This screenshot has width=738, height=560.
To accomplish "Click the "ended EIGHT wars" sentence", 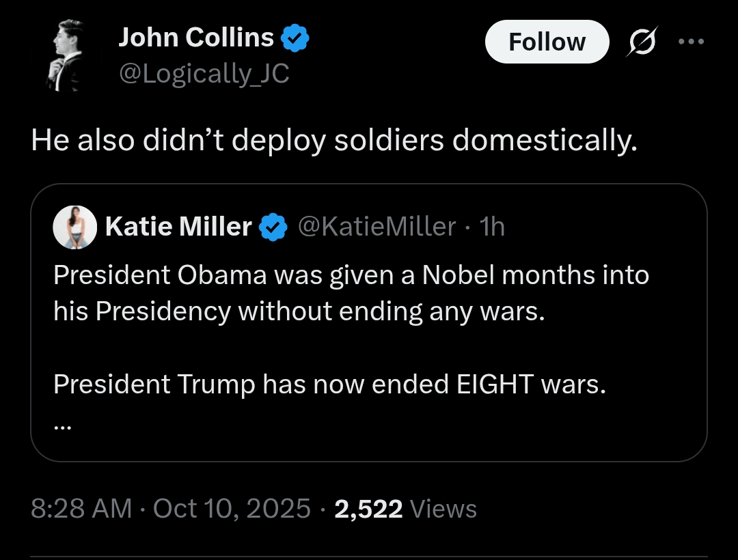I will (x=329, y=384).
